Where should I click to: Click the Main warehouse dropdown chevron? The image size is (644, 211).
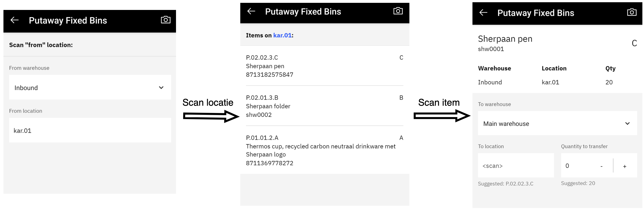pyautogui.click(x=627, y=124)
